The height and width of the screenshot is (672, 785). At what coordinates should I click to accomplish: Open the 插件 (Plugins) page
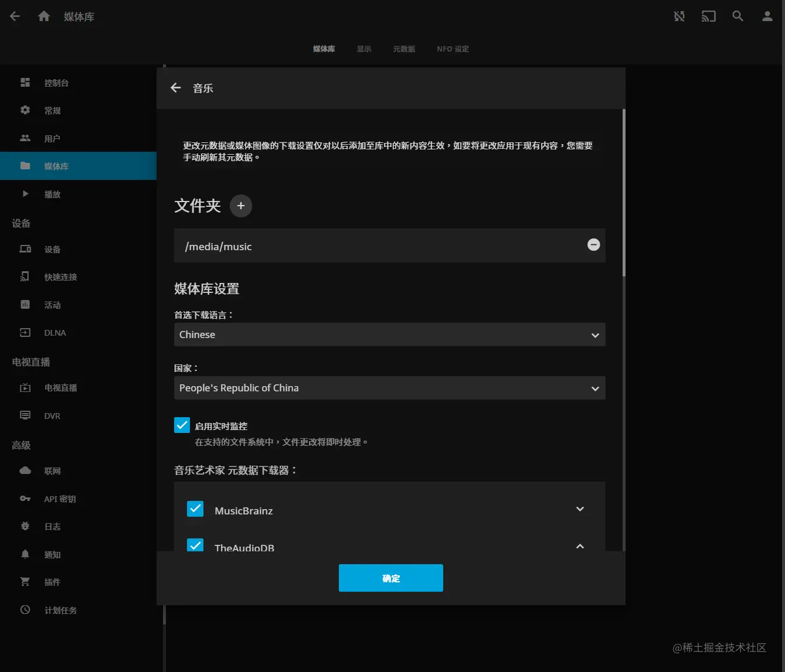click(x=52, y=581)
